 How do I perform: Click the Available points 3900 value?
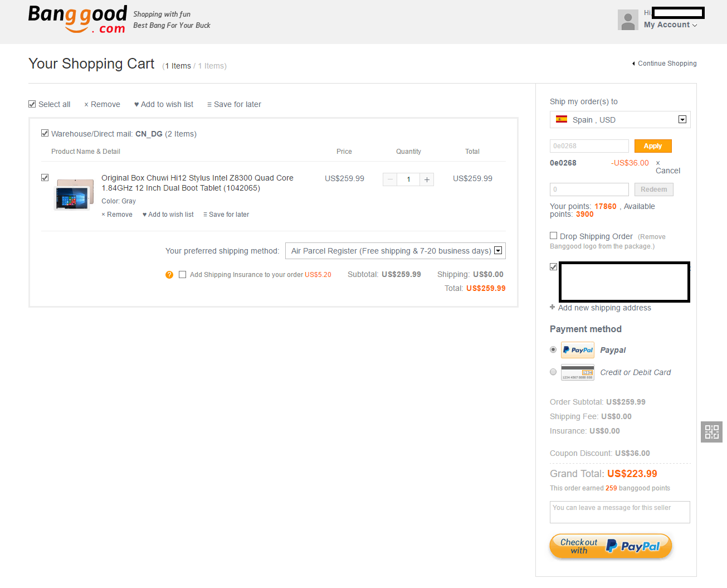585,214
